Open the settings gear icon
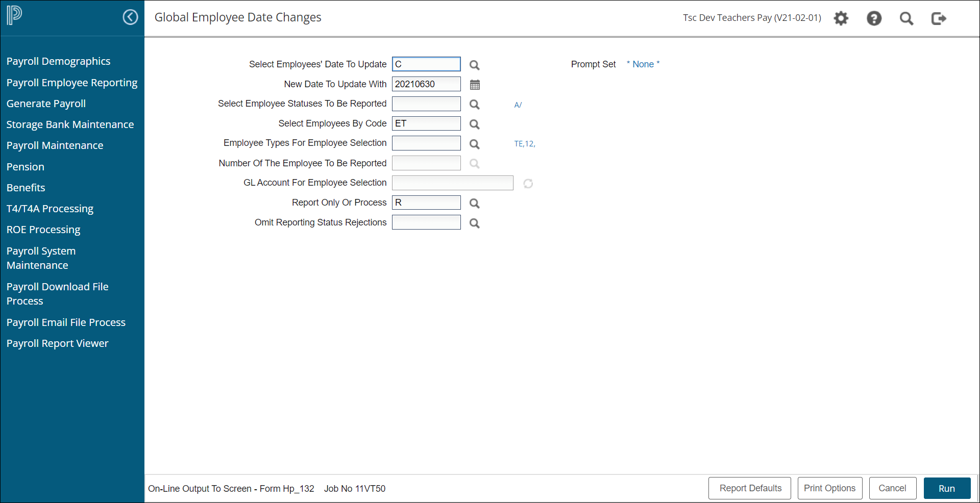 841,18
